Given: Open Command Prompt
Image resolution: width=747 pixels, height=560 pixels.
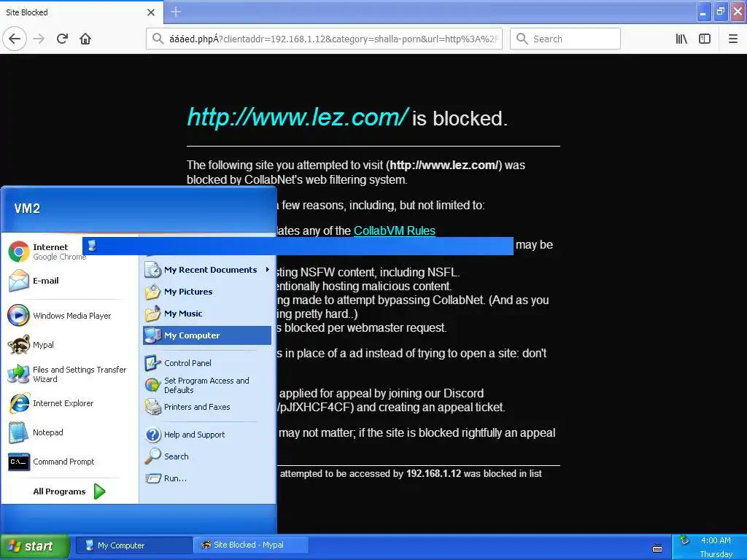Looking at the screenshot, I should [52, 462].
